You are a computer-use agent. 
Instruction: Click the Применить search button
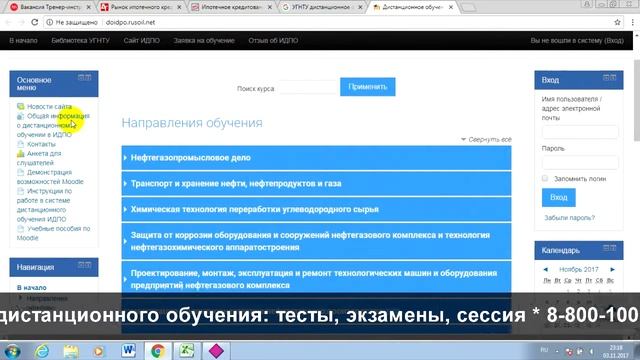click(x=368, y=87)
